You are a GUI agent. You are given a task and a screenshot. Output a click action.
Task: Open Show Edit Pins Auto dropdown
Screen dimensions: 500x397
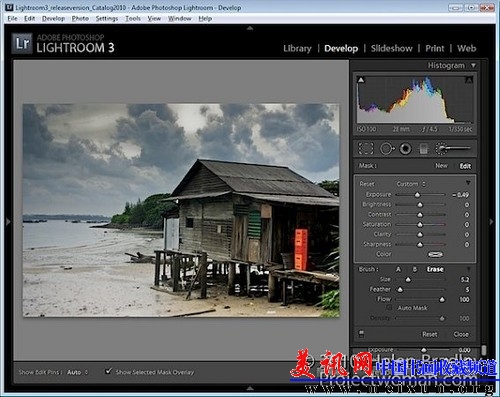pyautogui.click(x=77, y=372)
